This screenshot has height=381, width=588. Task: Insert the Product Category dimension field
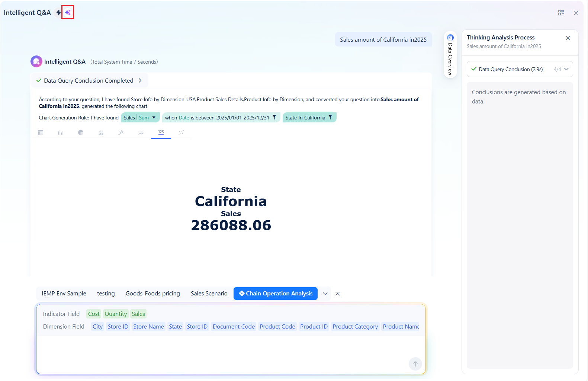[x=355, y=327]
